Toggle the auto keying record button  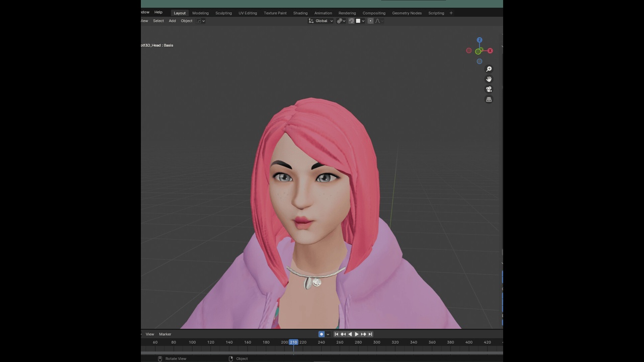(321, 334)
